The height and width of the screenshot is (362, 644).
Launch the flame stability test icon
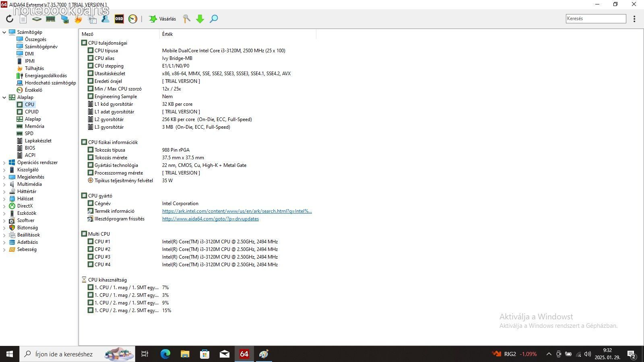(x=78, y=19)
